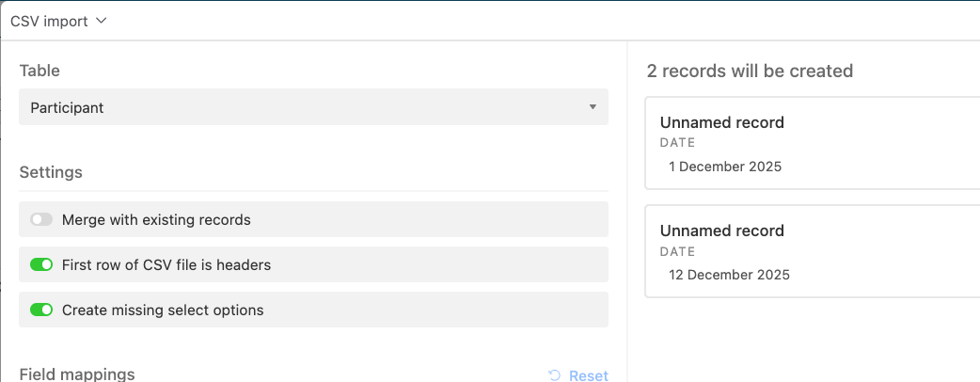Disable First row of CSV file is headers
This screenshot has width=980, height=382.
pyautogui.click(x=42, y=264)
